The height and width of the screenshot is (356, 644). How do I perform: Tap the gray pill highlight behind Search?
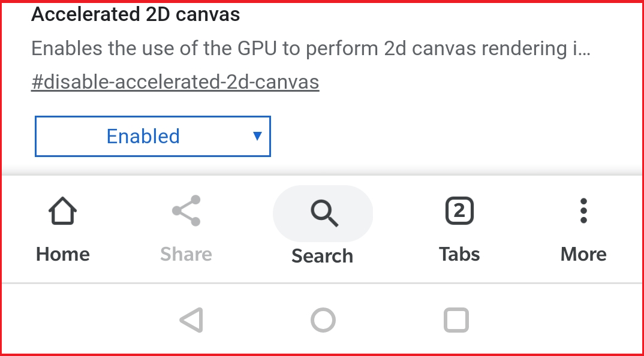(323, 213)
